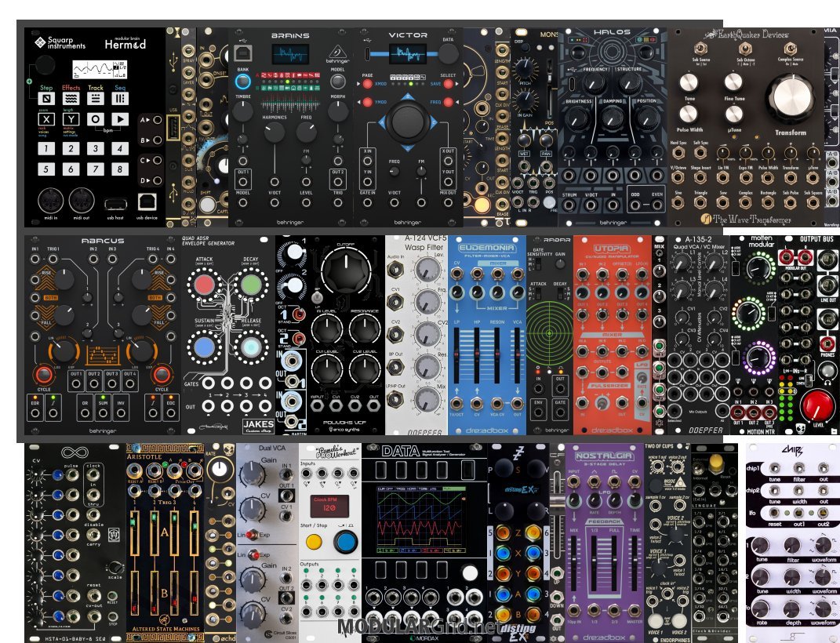This screenshot has width=840, height=643.
Task: Push the red SAVE button on Victor
Action: [449, 84]
